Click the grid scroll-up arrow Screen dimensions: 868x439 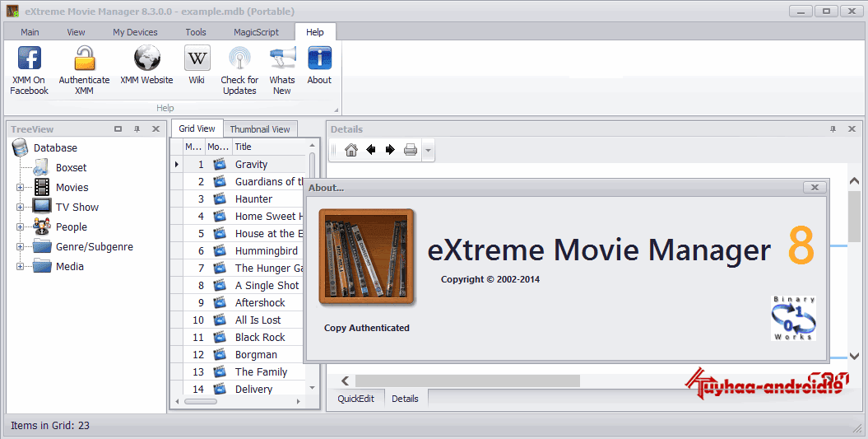[x=312, y=145]
